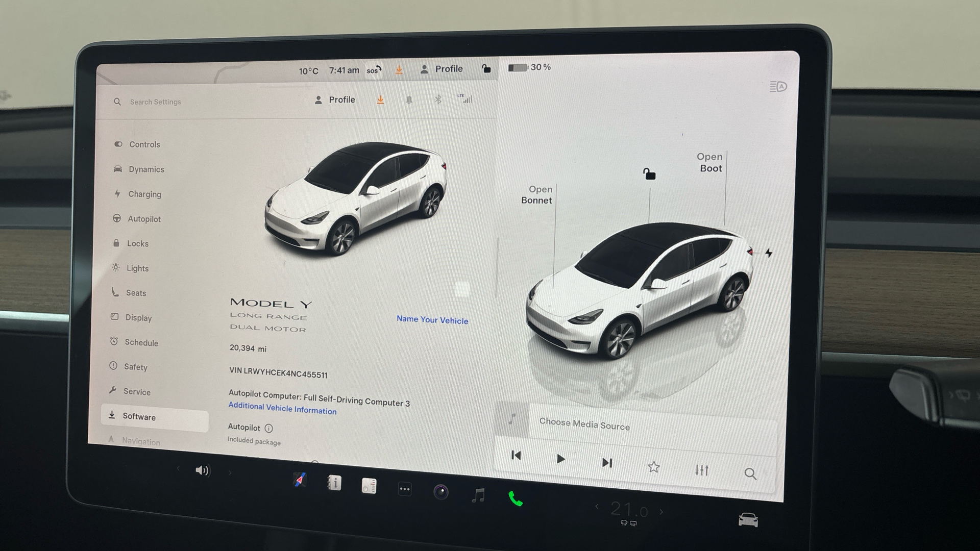980x551 pixels.
Task: Increase cabin temperature with right chevron
Action: pyautogui.click(x=661, y=512)
